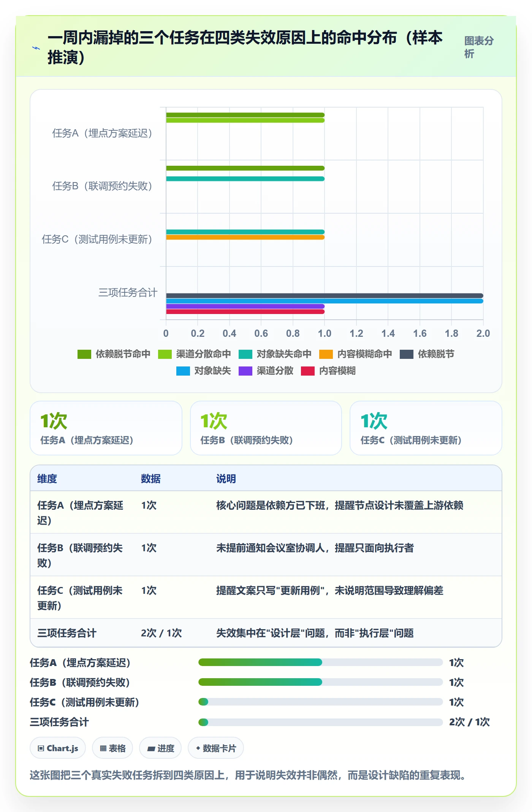Click the 任务A progress bar
The width and height of the screenshot is (532, 812).
[320, 663]
